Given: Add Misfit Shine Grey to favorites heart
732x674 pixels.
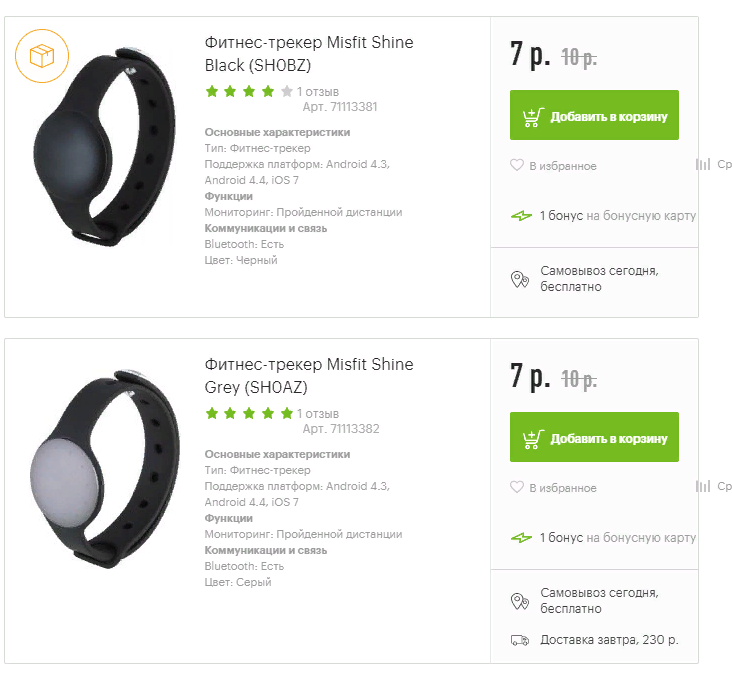Looking at the screenshot, I should tap(517, 487).
